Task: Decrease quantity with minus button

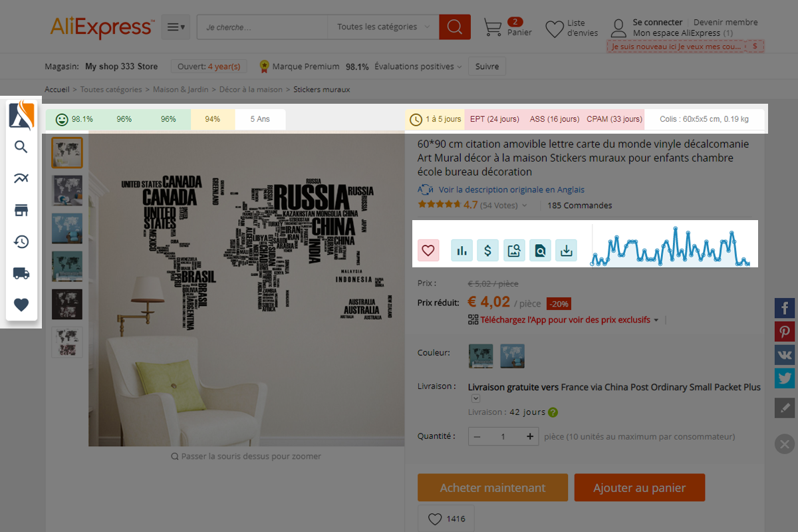Action: pyautogui.click(x=477, y=437)
